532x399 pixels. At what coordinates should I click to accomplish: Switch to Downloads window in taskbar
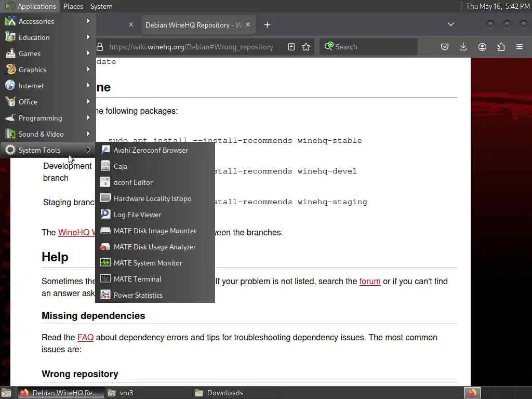click(x=236, y=393)
